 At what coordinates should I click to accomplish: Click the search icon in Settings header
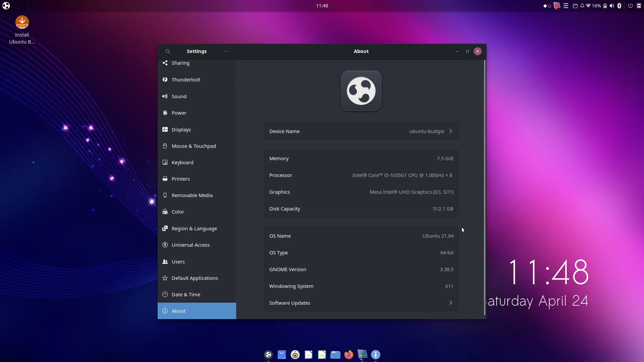tap(168, 51)
